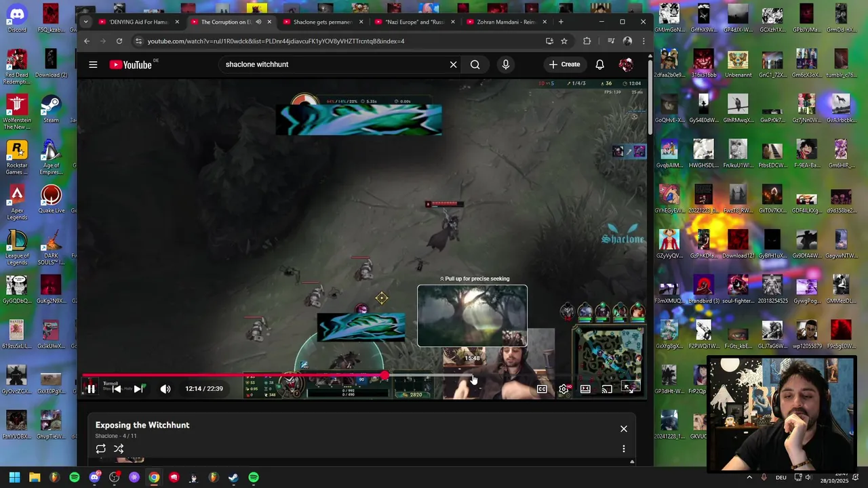Reload the current page
Viewport: 868px width, 488px height.
coord(119,41)
